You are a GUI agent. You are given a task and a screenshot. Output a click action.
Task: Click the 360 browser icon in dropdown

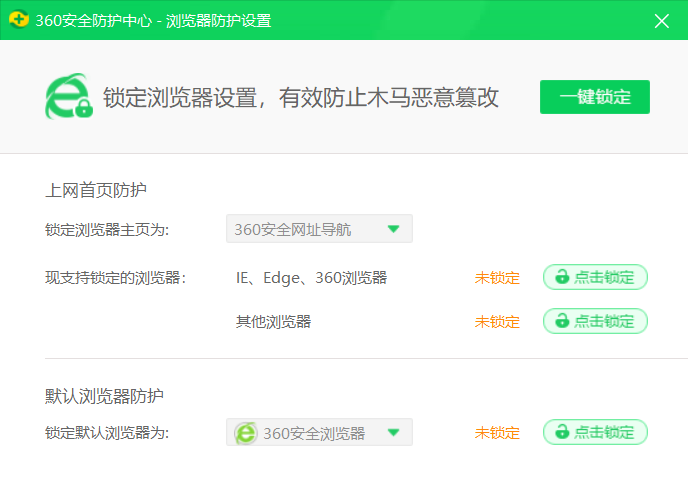[245, 433]
